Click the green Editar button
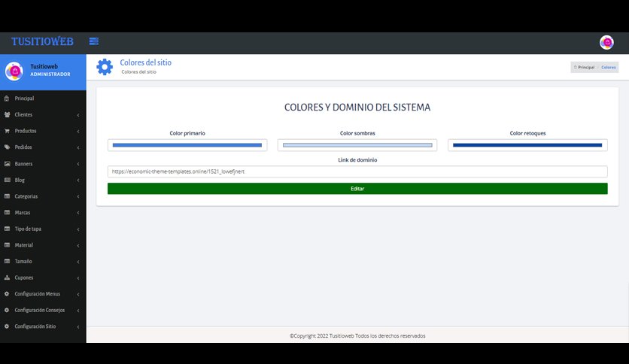Image resolution: width=629 pixels, height=364 pixels. point(357,189)
